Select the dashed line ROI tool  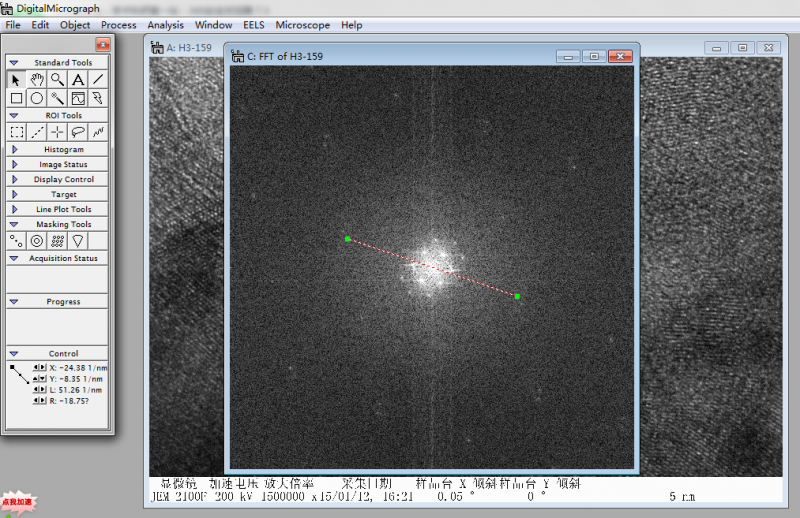(x=37, y=132)
